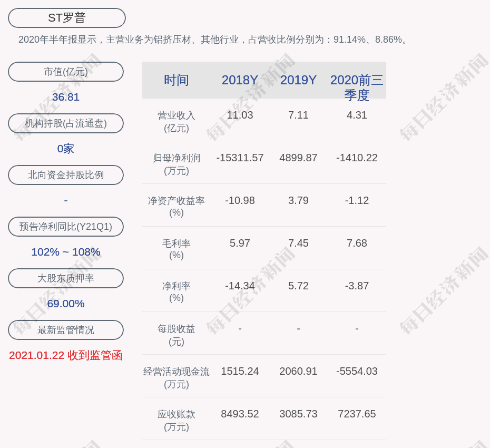Select the 毛利率(%) row label
Viewport: 490px width, 448px height.
tap(177, 249)
